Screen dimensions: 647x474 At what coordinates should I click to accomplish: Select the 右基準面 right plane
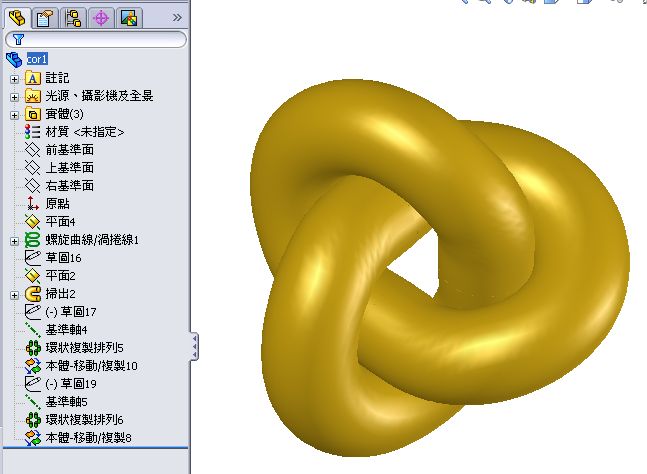pos(70,186)
